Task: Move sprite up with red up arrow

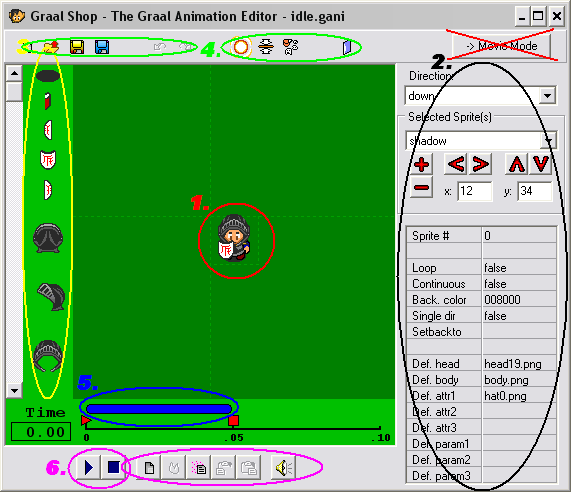Action: tap(517, 164)
